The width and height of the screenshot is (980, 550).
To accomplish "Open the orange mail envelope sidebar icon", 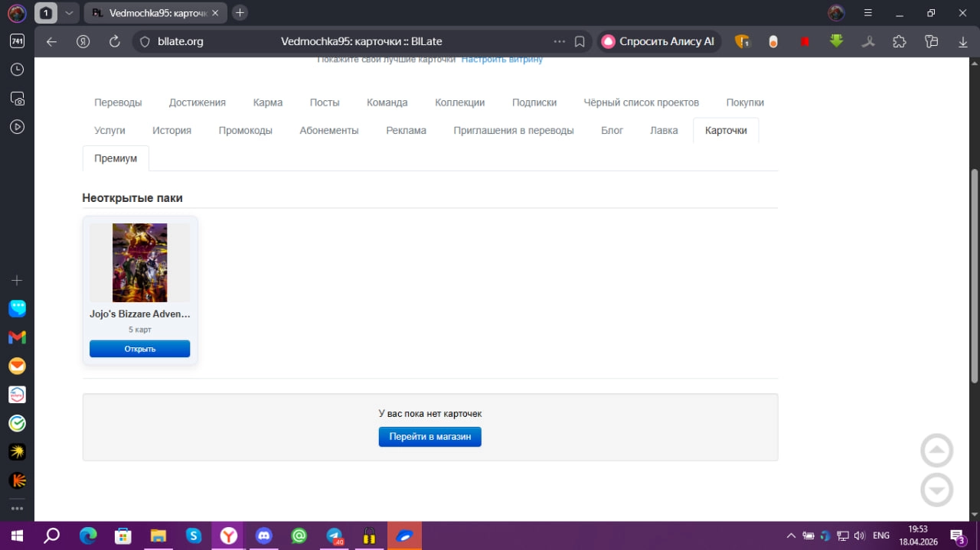I will pyautogui.click(x=17, y=366).
